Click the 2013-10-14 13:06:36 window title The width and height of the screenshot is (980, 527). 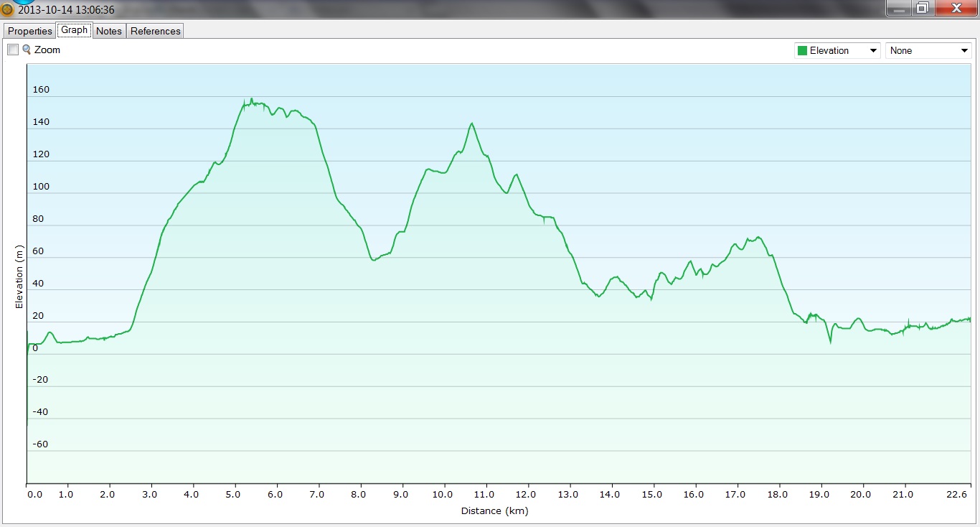(x=66, y=10)
